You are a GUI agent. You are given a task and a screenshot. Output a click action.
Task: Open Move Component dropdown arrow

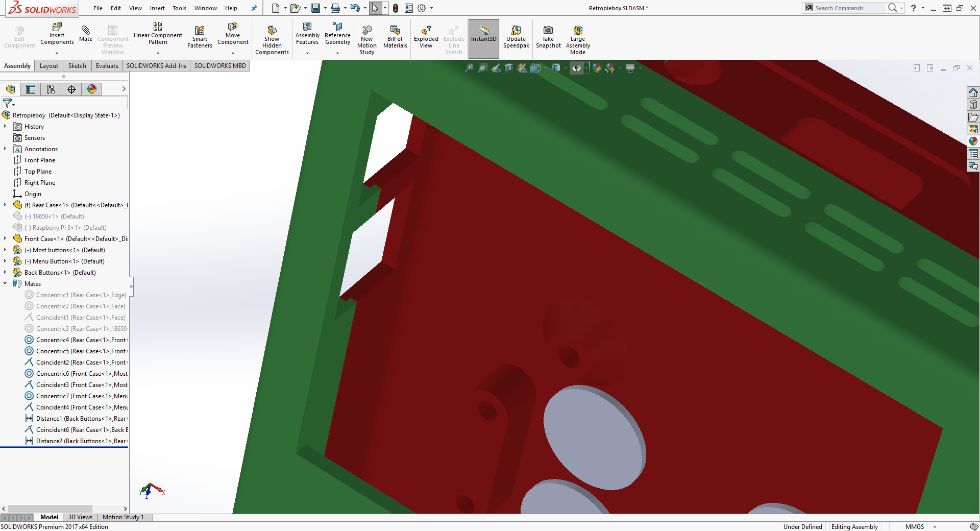coord(233,53)
